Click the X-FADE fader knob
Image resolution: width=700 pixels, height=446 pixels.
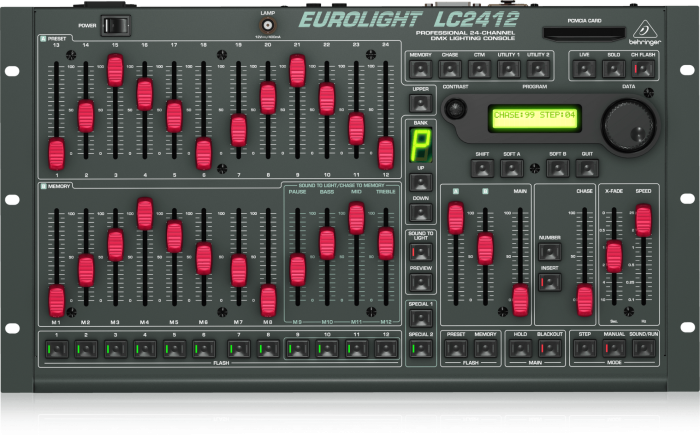(x=614, y=256)
